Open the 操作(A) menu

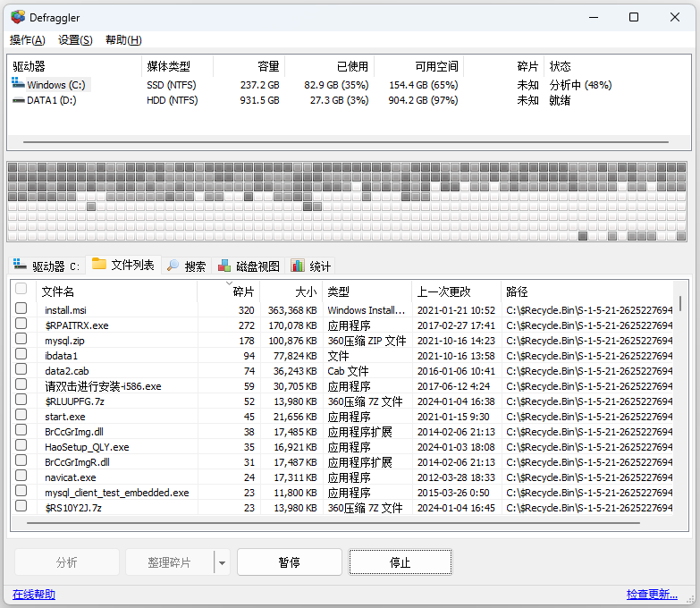tap(27, 40)
